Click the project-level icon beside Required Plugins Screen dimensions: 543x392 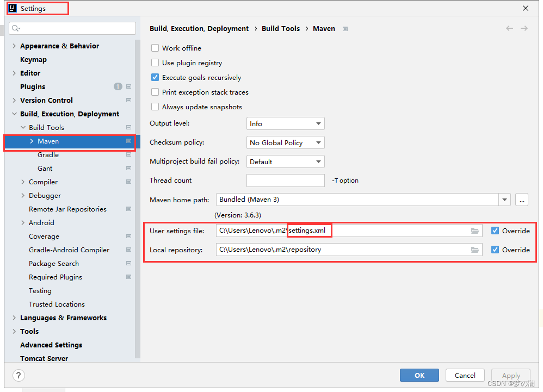point(128,277)
